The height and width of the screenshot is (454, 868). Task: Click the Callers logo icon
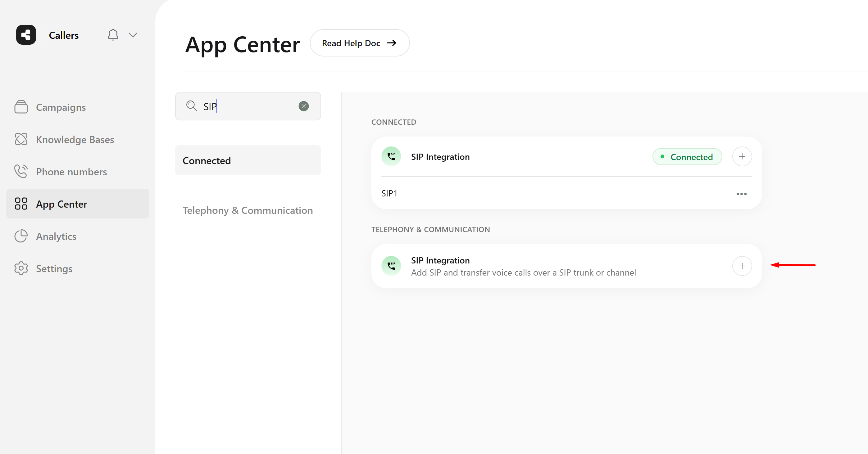pos(26,35)
